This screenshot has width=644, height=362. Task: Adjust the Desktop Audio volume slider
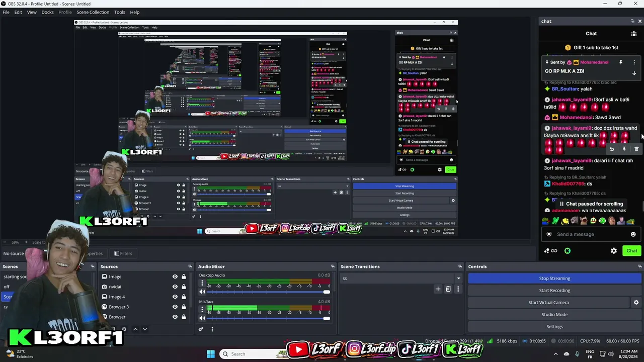point(269,292)
